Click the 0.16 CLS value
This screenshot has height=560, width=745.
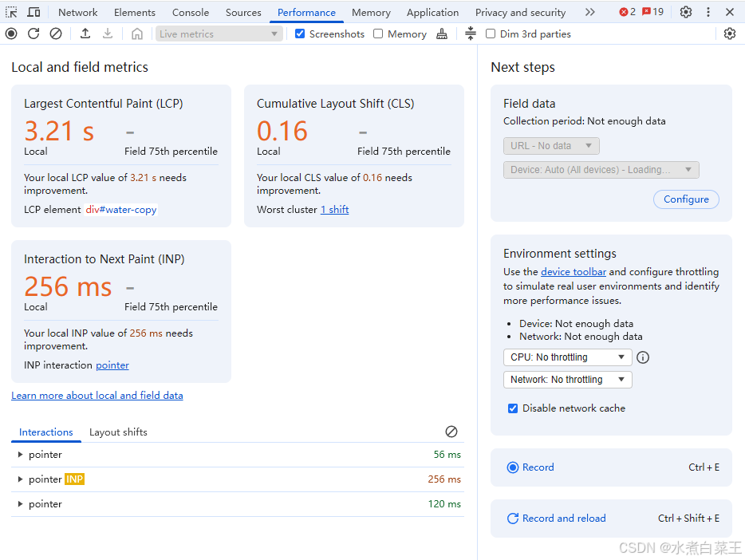coord(282,131)
